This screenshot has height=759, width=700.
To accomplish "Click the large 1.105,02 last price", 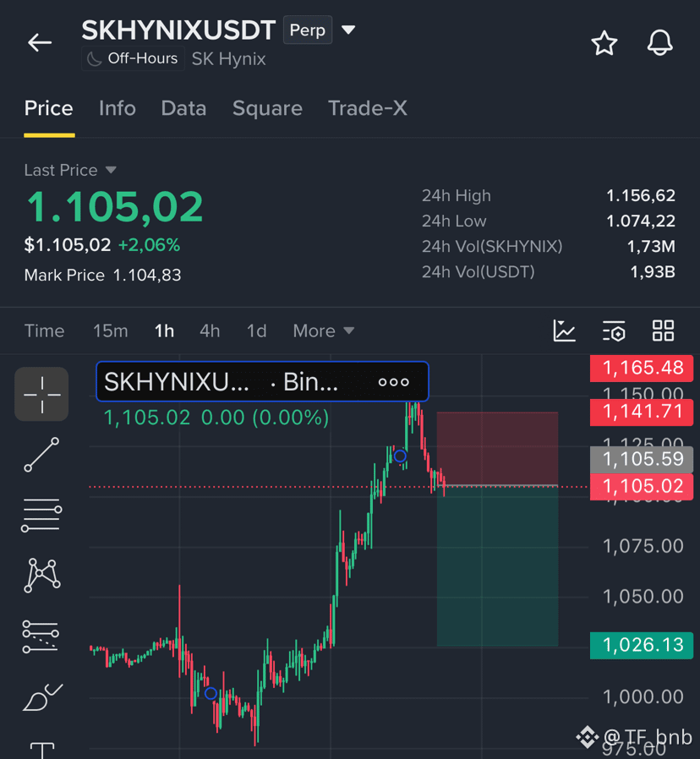I will [x=115, y=207].
